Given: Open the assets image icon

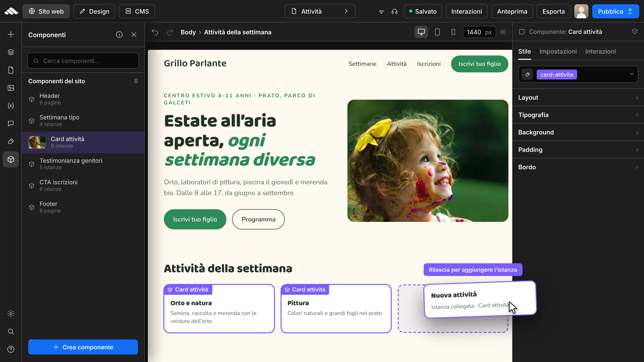Looking at the screenshot, I should 11,88.
